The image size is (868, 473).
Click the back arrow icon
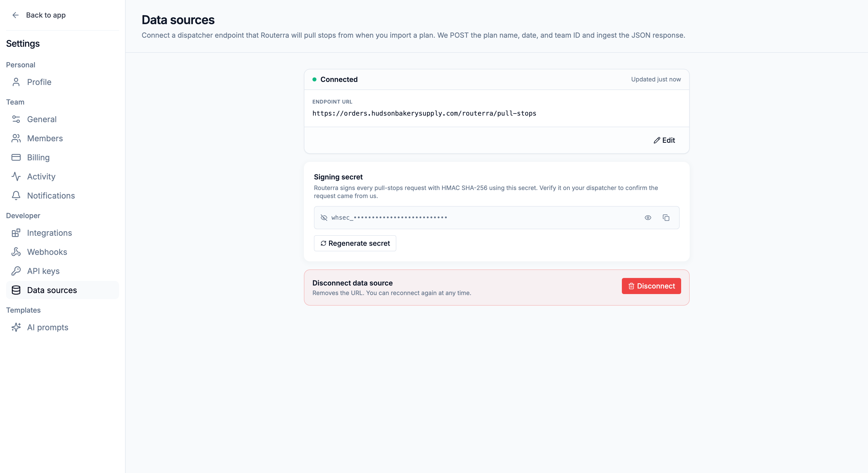point(16,15)
